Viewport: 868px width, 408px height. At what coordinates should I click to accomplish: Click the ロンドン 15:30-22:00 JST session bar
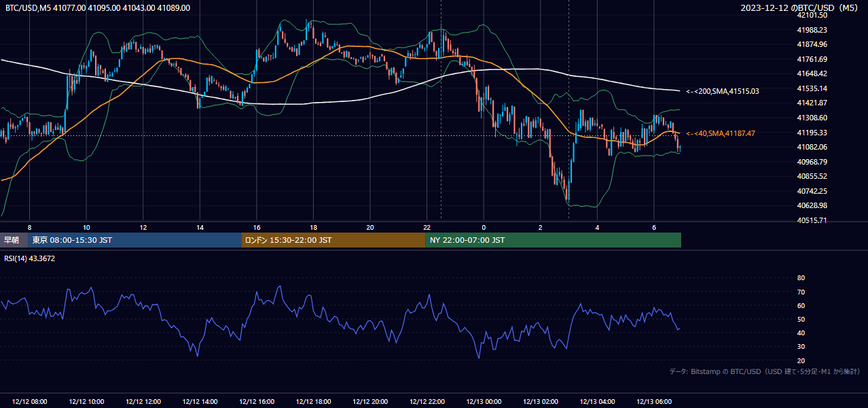(333, 240)
